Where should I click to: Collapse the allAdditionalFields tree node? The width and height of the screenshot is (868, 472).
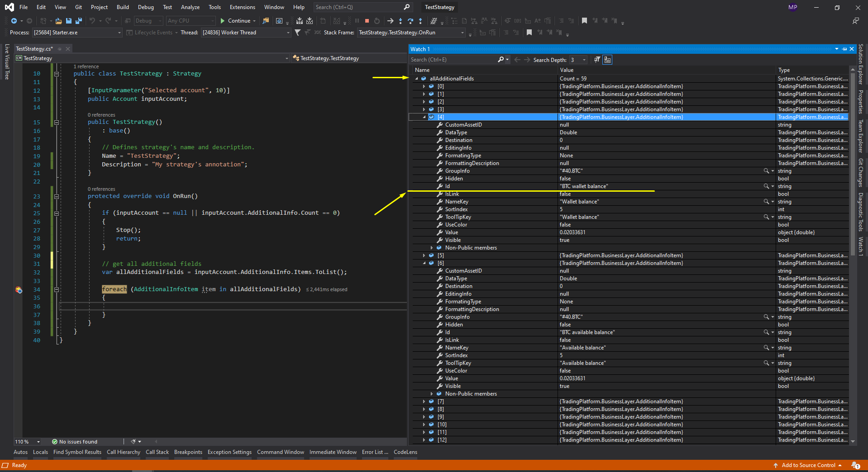tap(417, 79)
